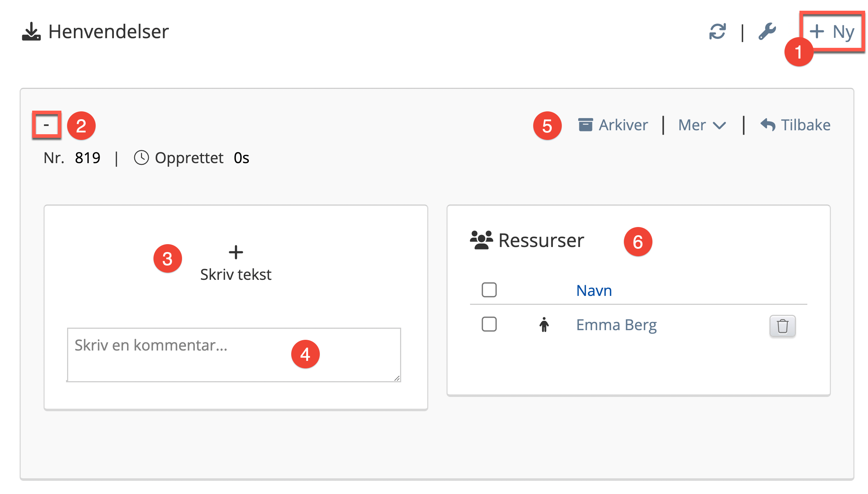Check the checkbox for Emma Berg
Viewport: 868px width, 494px height.
point(489,324)
